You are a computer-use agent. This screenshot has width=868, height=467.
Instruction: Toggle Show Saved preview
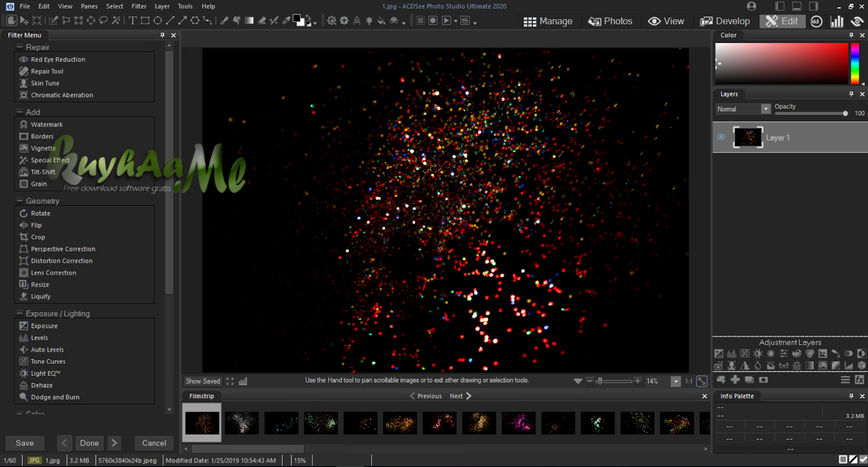click(x=203, y=381)
